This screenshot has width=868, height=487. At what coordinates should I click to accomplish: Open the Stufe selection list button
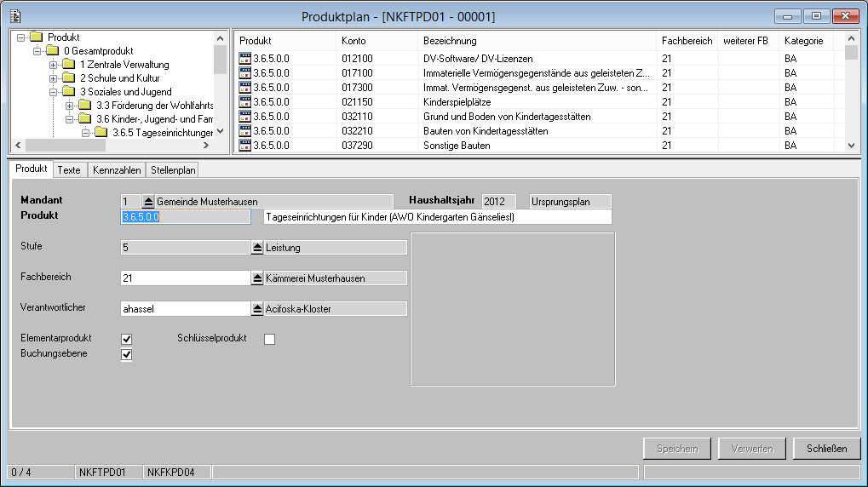tap(257, 248)
